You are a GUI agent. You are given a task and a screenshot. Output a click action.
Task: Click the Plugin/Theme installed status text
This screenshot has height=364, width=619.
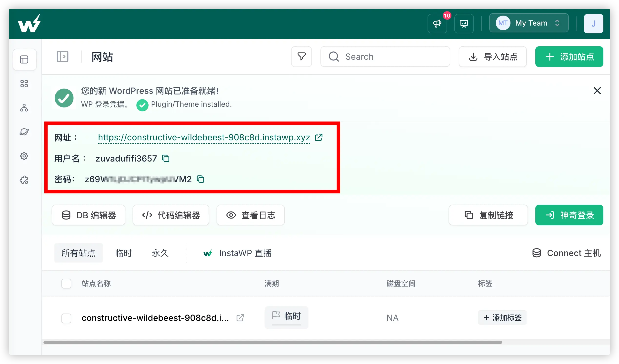191,104
